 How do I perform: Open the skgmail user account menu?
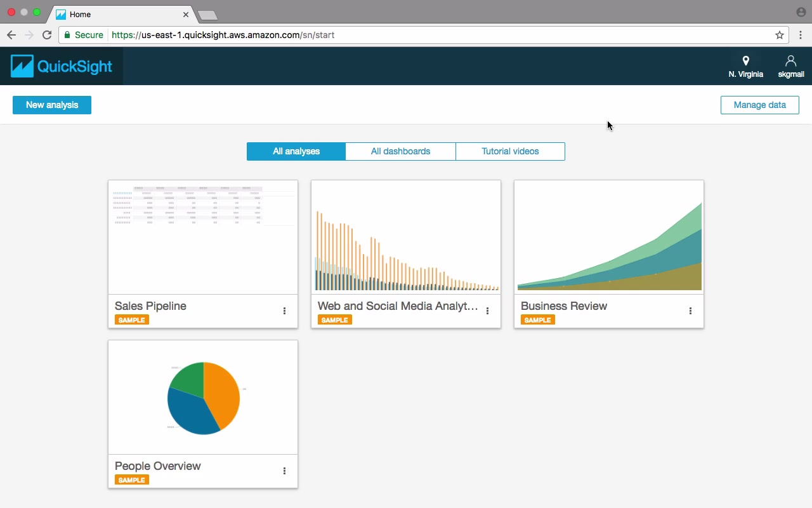tap(791, 67)
